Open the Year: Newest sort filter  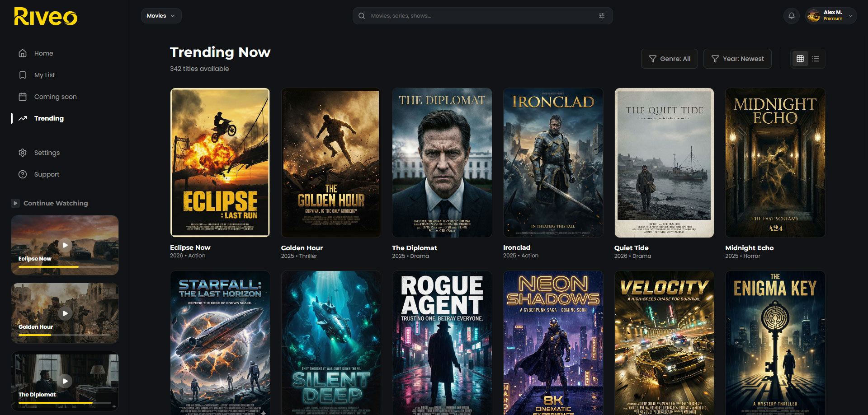coord(737,59)
